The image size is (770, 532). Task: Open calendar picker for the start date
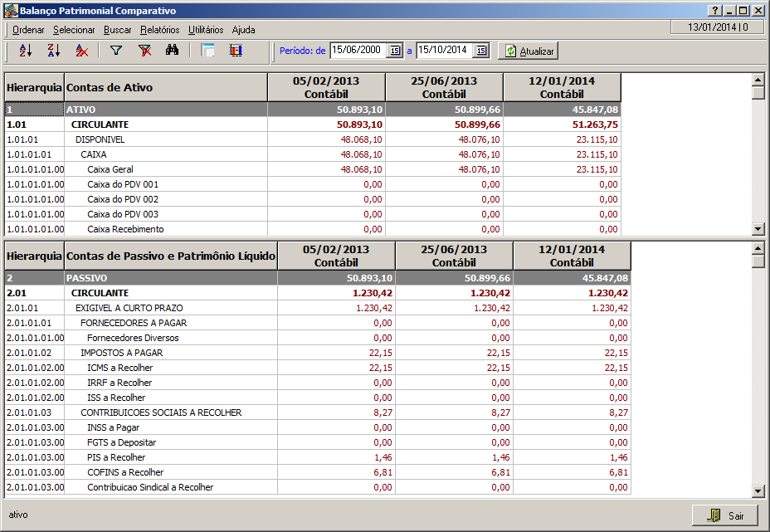point(395,51)
